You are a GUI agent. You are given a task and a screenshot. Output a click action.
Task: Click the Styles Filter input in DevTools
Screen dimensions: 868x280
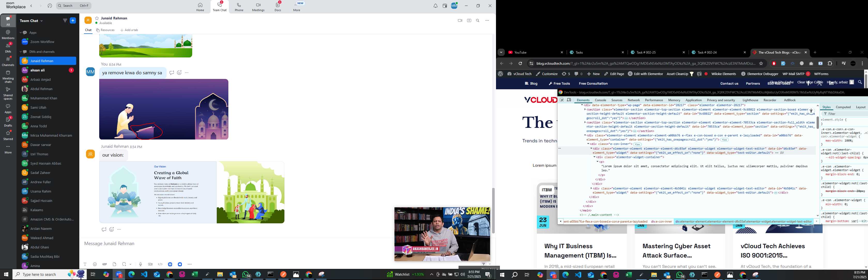(x=844, y=114)
